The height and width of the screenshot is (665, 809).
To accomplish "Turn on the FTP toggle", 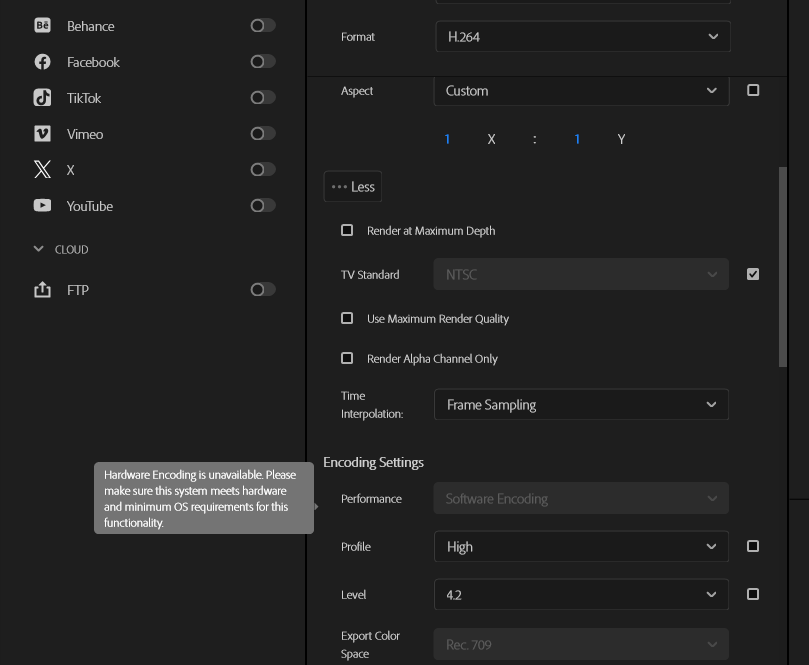I will tap(262, 289).
